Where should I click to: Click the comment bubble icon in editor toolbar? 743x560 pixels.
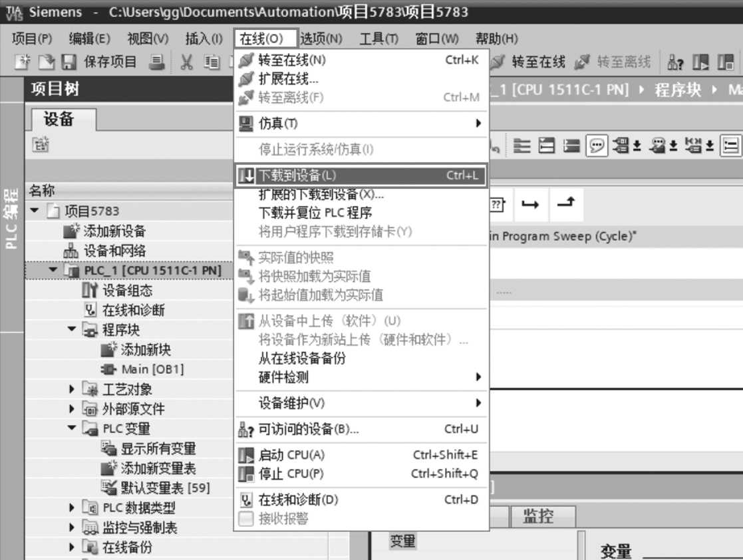597,146
